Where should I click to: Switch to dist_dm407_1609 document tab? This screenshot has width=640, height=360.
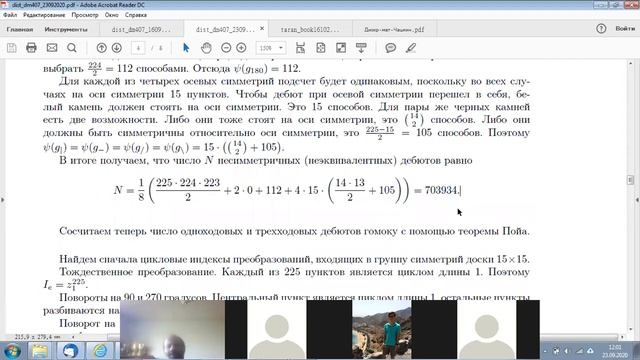click(141, 29)
